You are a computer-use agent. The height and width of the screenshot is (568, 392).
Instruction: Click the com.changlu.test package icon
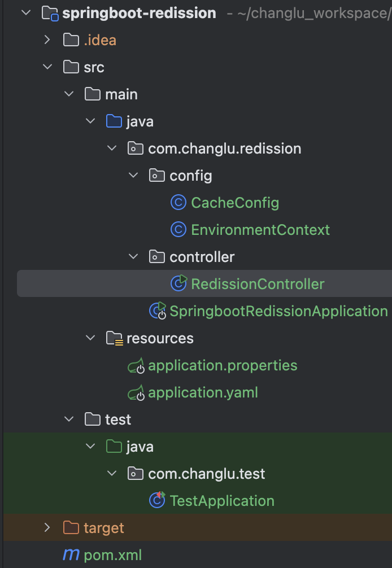click(135, 474)
